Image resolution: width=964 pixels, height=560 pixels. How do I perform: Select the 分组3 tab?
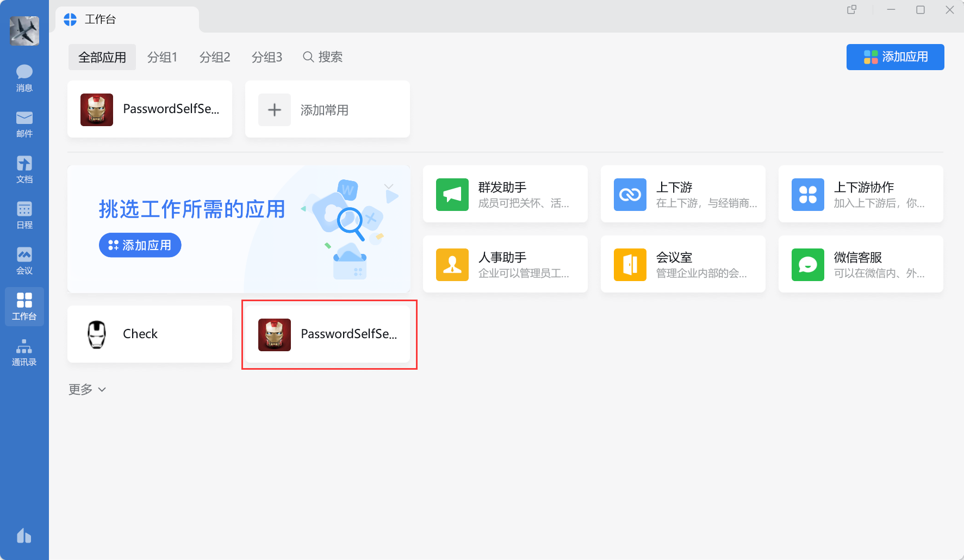266,57
